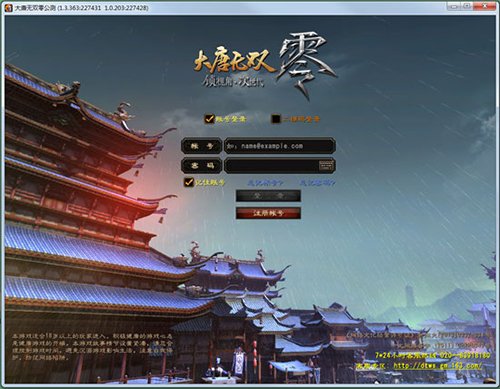Focus the 密码 password input field
The height and width of the screenshot is (389, 500).
pyautogui.click(x=280, y=165)
